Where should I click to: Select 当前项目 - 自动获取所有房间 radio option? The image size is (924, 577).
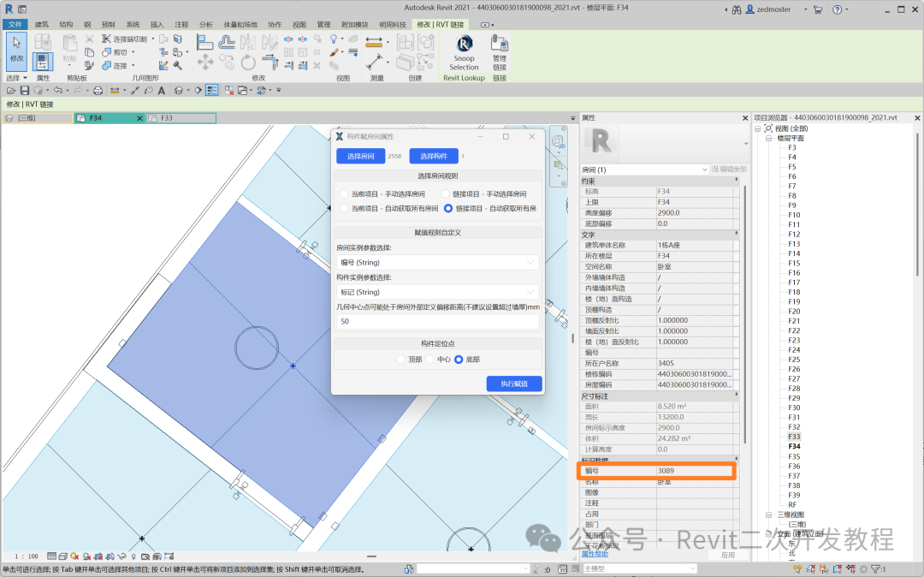[x=344, y=208]
